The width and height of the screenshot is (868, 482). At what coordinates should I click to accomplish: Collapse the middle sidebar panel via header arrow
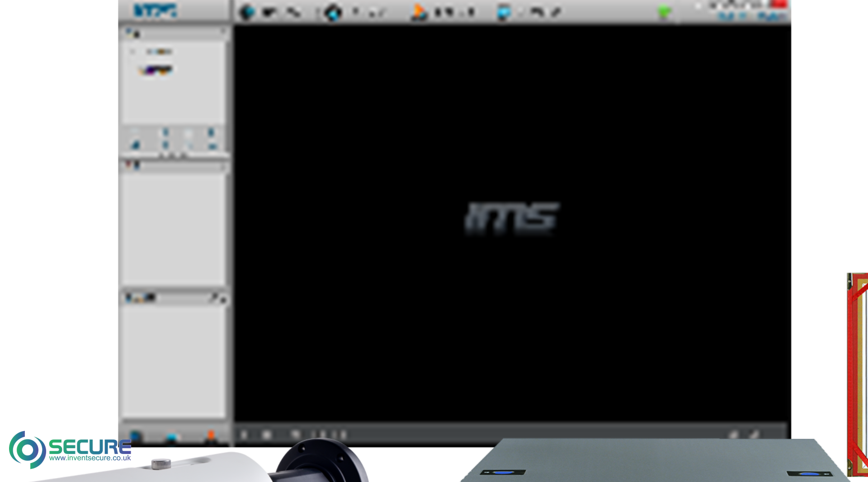(x=222, y=167)
